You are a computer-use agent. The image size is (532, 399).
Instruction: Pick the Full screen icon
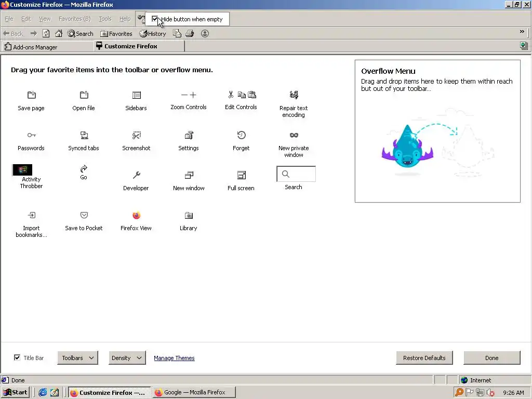(x=241, y=175)
